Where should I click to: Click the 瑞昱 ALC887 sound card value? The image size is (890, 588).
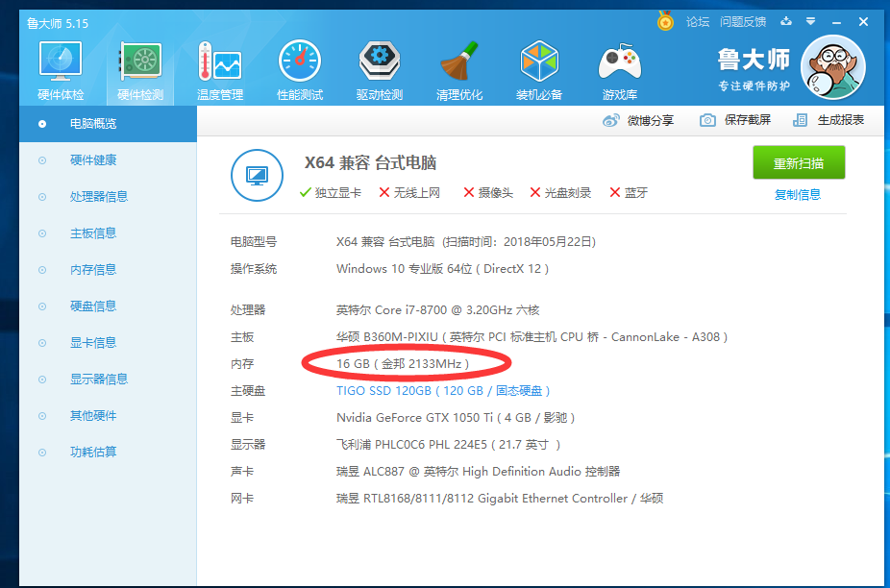[x=478, y=471]
